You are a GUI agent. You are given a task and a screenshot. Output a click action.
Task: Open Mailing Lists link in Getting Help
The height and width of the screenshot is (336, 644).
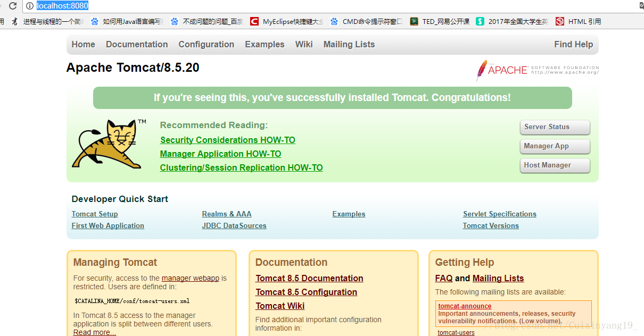[x=498, y=279]
